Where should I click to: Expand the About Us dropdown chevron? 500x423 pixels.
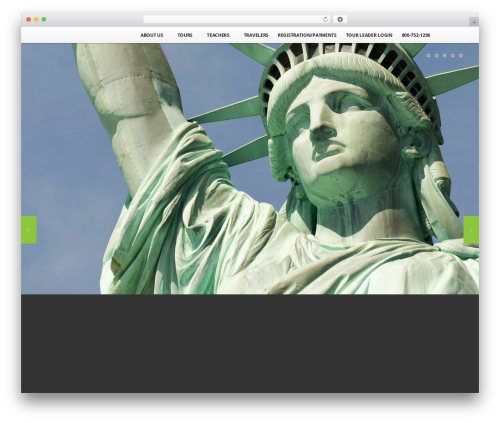point(136,35)
